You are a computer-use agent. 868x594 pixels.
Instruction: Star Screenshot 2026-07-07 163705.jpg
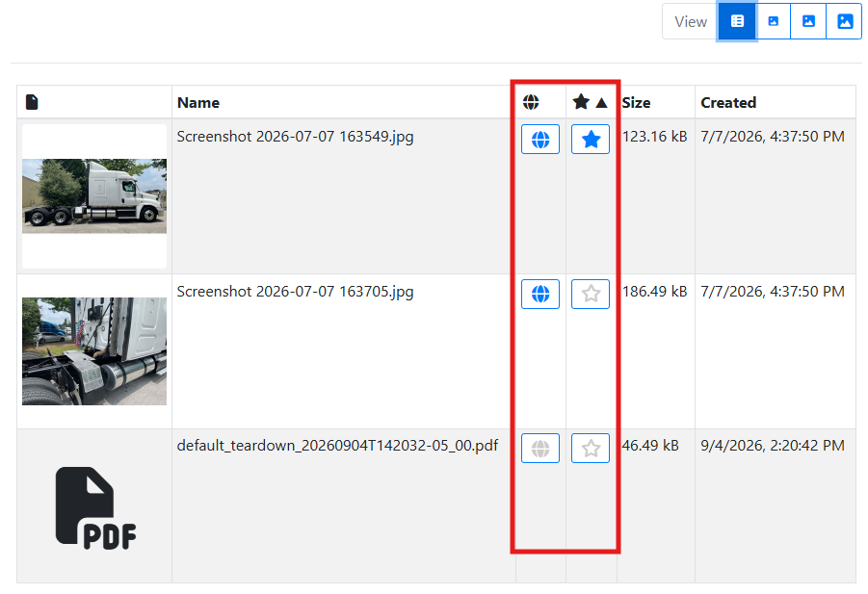[x=591, y=294]
